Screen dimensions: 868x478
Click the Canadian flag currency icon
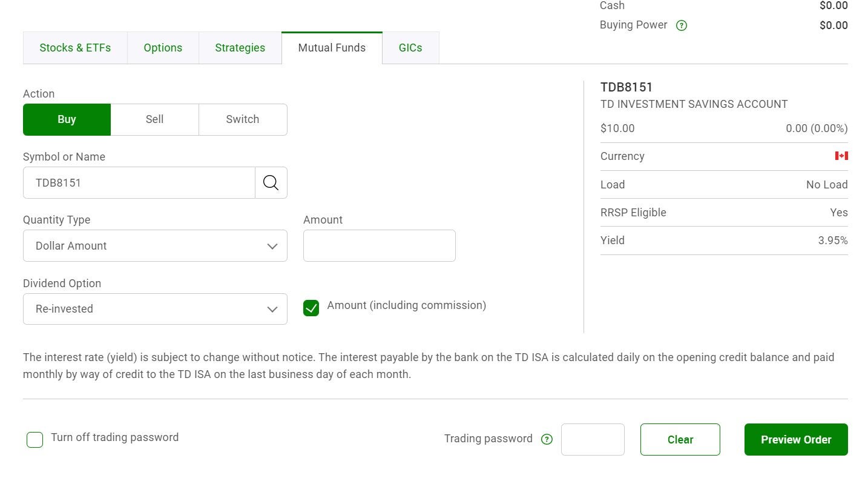coord(841,156)
